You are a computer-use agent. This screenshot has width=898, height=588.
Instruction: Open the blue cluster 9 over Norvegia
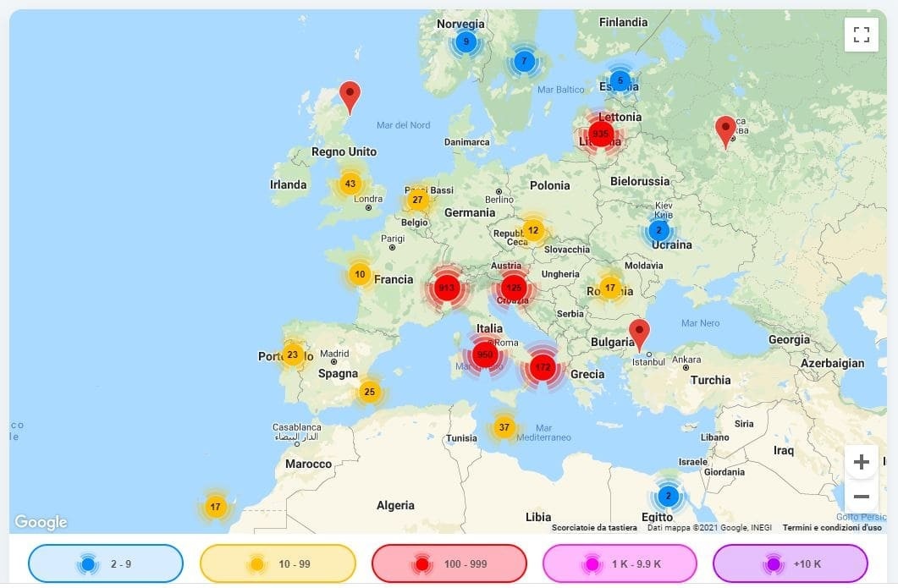point(466,41)
